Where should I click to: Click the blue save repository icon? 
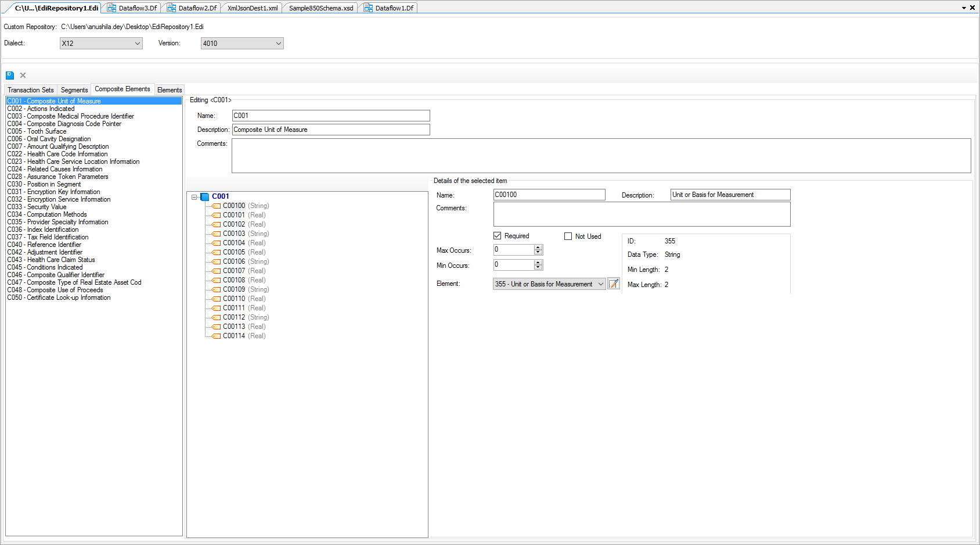[10, 75]
